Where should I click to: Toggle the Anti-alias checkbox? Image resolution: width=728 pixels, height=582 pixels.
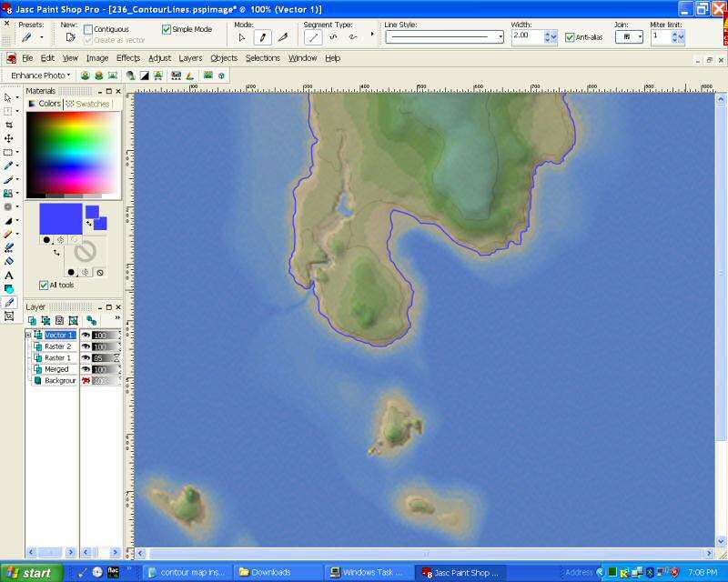570,37
